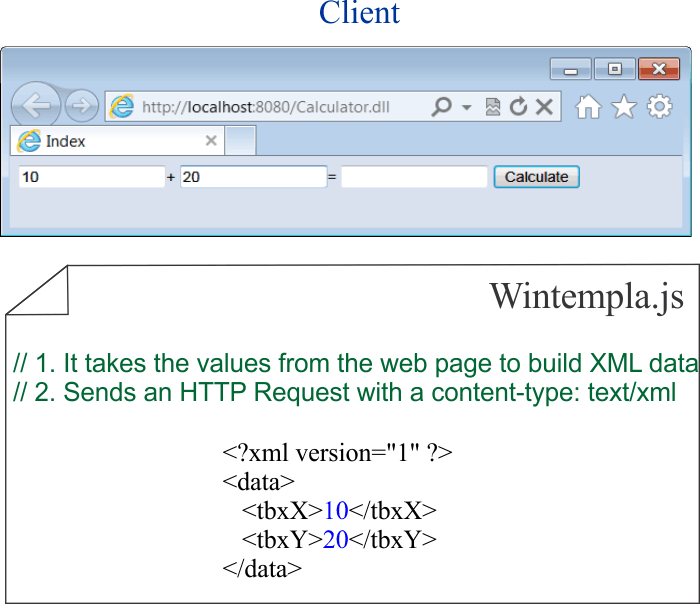
Task: Click the browser Forward arrow button
Action: point(82,106)
